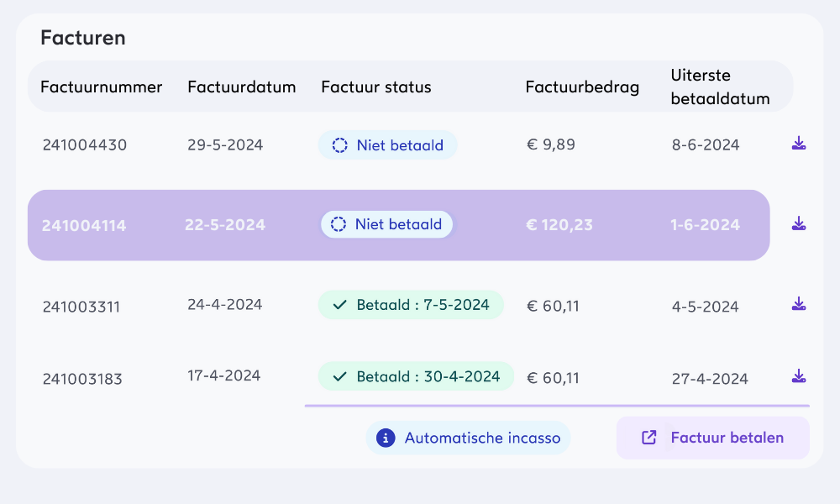The image size is (840, 504).
Task: Download invoice 241003311 via its download icon
Action: click(x=799, y=304)
